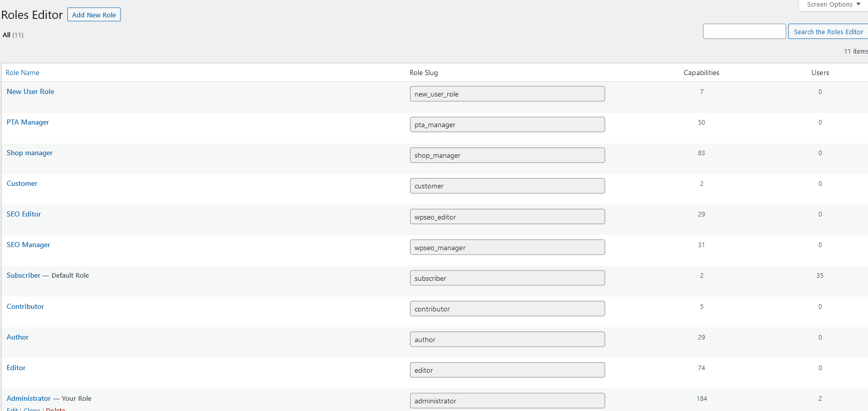The image size is (868, 411).
Task: Click the Users column header
Action: tap(820, 72)
